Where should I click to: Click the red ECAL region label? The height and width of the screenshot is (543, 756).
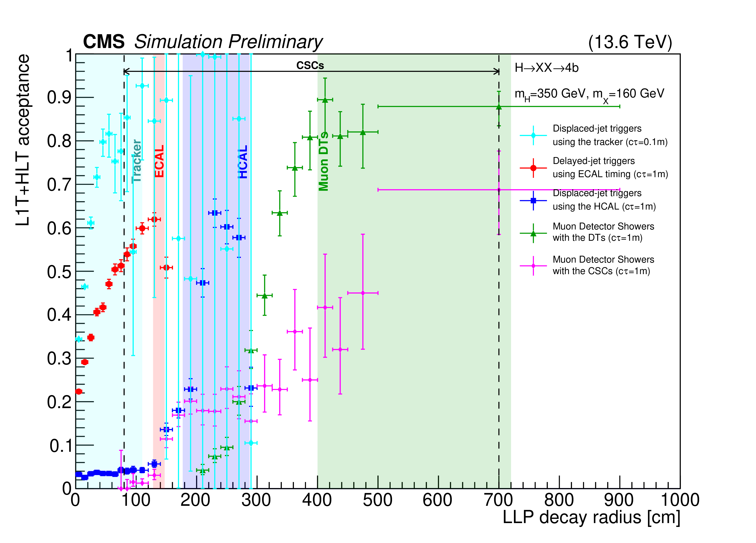click(159, 161)
